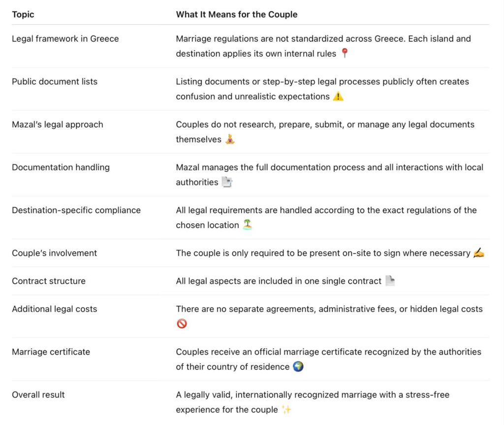
Task: Click the red prohibited sign emoji
Action: 182,324
